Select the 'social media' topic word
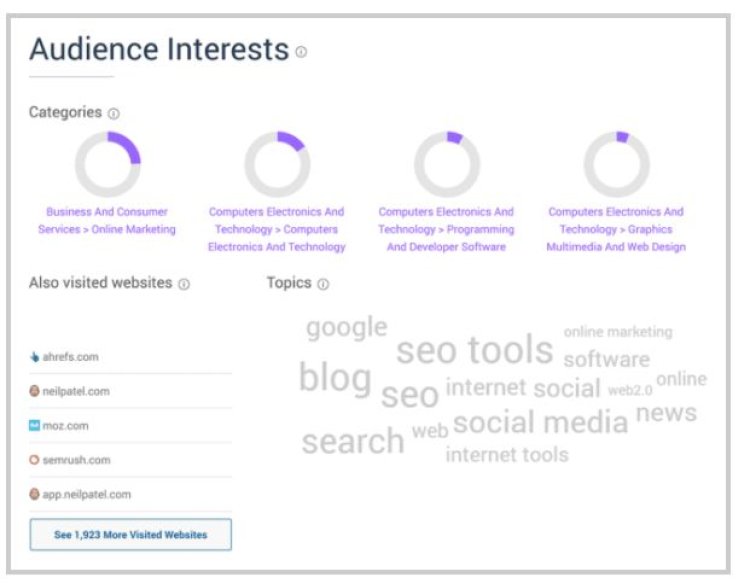Viewport: 750px width, 583px height. [540, 422]
